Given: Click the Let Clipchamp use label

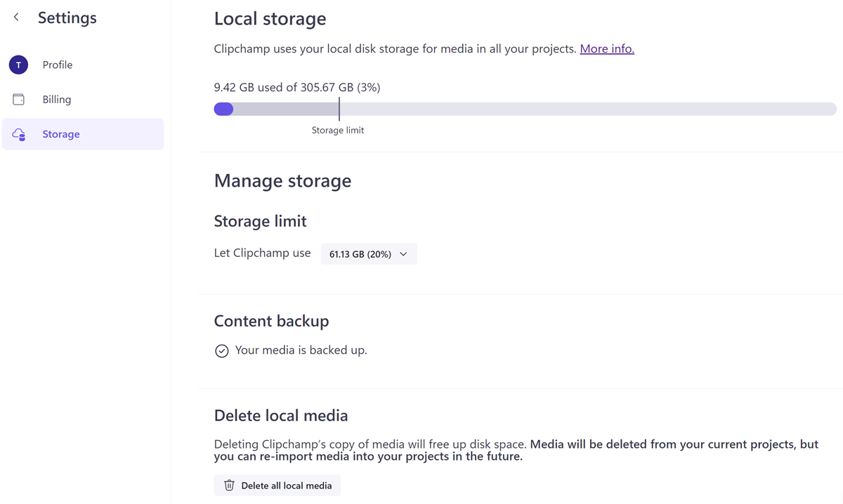Looking at the screenshot, I should (x=262, y=253).
